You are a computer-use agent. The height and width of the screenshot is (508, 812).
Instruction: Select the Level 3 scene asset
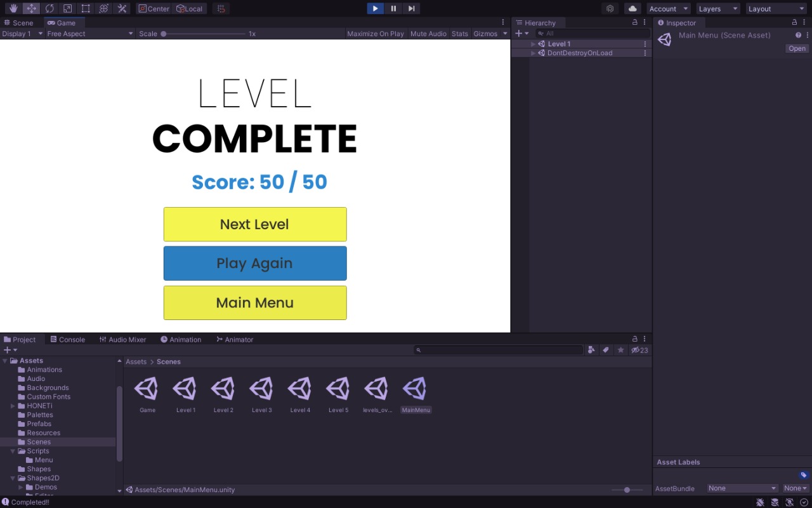(261, 395)
